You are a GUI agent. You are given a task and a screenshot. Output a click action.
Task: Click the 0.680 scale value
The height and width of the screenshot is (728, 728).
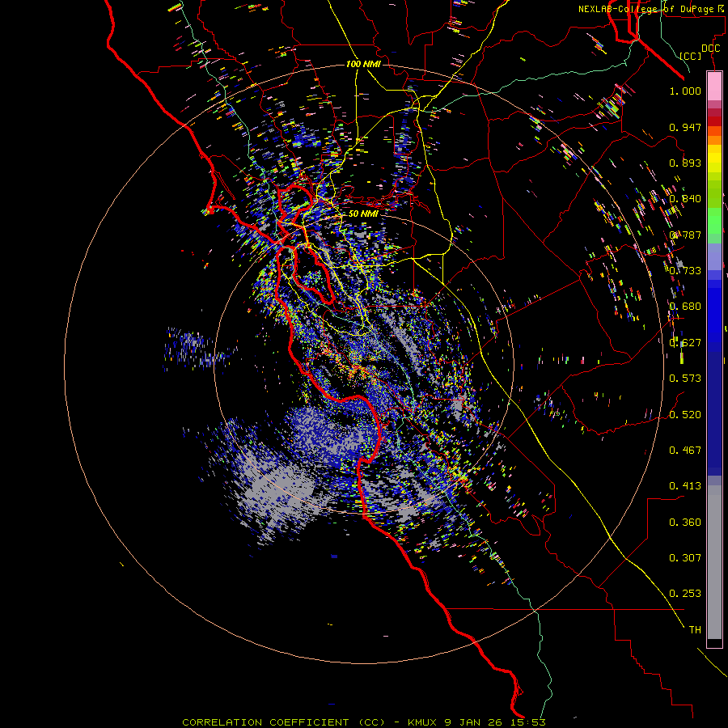(x=685, y=307)
